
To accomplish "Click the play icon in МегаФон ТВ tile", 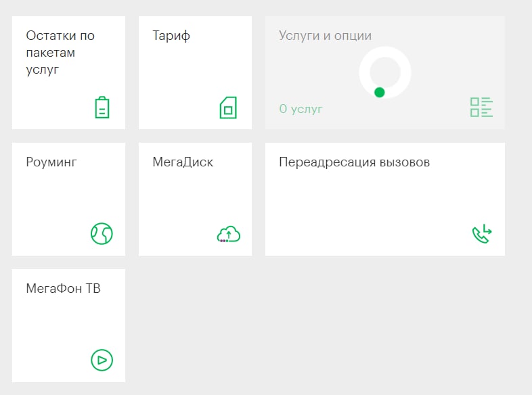I will click(x=102, y=360).
